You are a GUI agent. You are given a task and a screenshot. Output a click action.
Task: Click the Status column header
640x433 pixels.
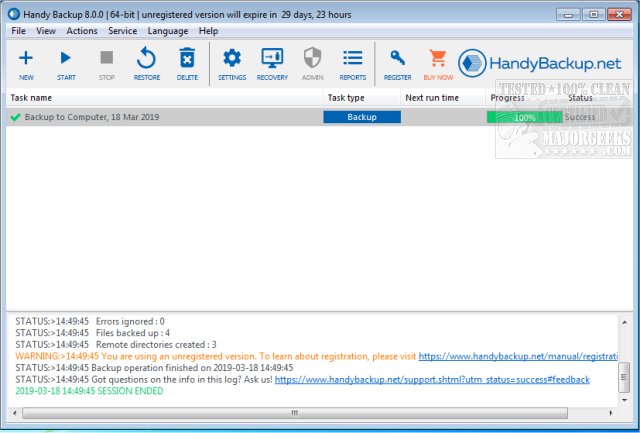click(598, 98)
